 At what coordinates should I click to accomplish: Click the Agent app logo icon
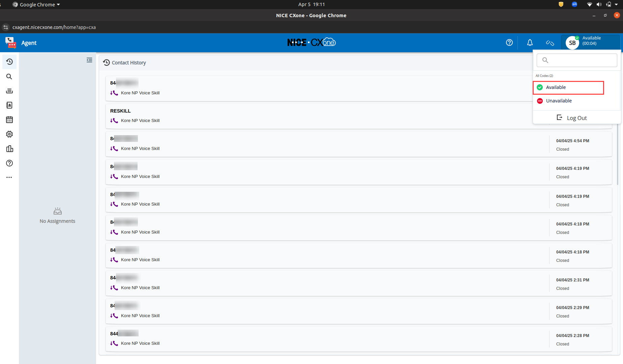(10, 42)
